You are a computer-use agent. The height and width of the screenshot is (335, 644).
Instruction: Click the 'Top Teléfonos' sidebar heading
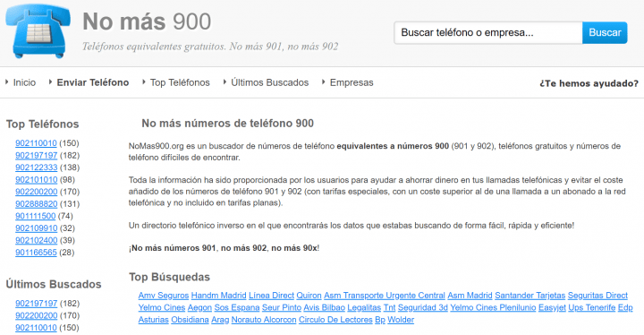42,124
